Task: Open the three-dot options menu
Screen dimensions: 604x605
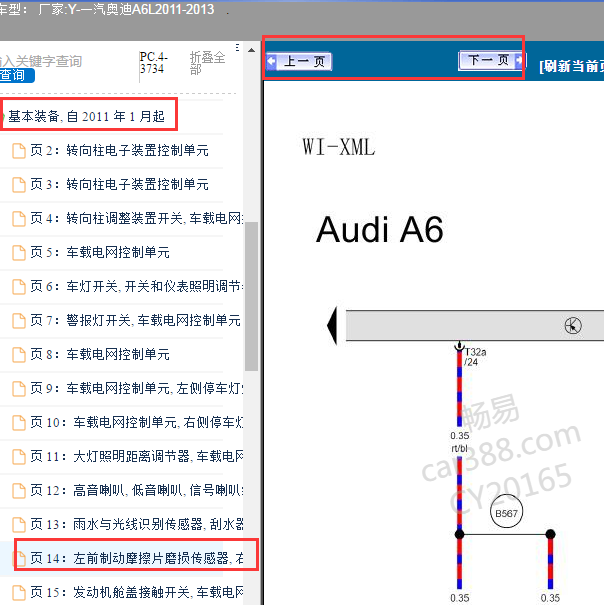Action: pyautogui.click(x=237, y=48)
